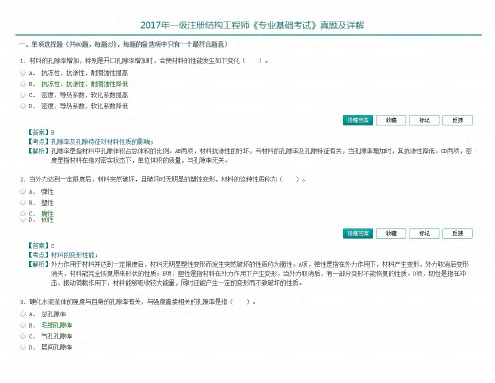
Task: Pick radio D 层间孔隙率 in question 3
Action: pos(23,347)
